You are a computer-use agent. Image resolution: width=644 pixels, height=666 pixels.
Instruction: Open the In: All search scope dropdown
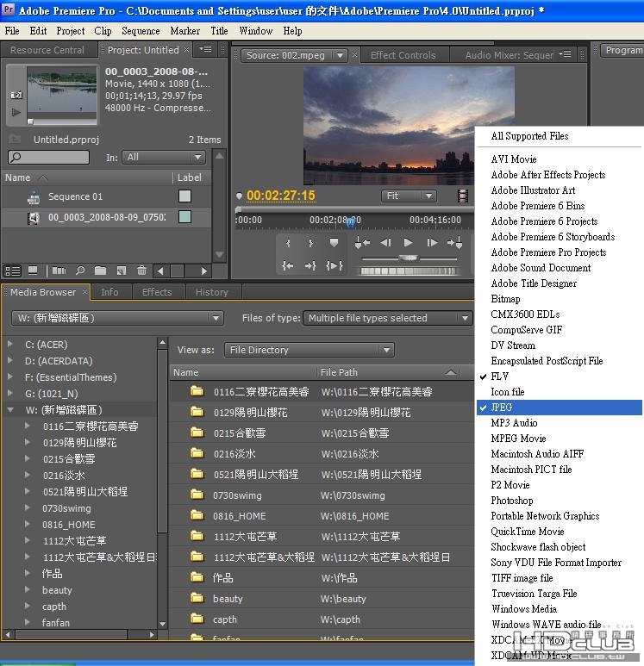coord(164,157)
